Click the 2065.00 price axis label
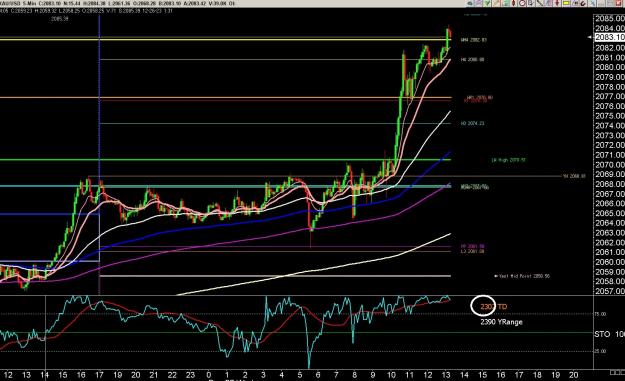 pyautogui.click(x=610, y=213)
